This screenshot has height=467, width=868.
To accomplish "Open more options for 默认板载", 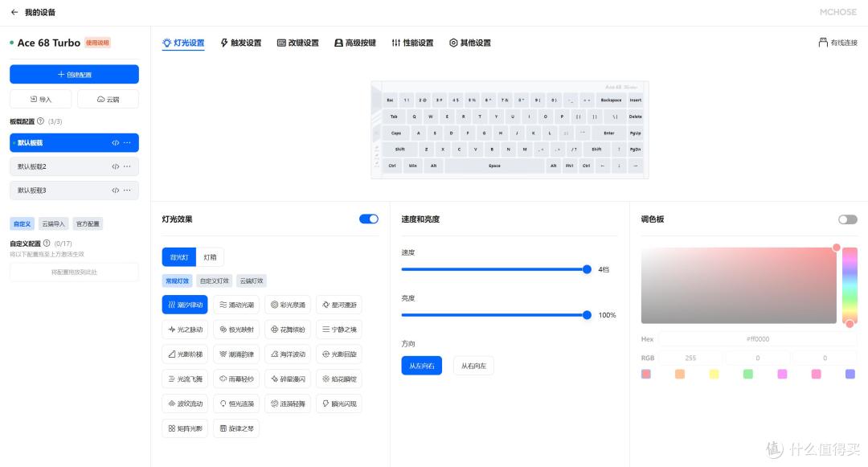I will pos(127,143).
